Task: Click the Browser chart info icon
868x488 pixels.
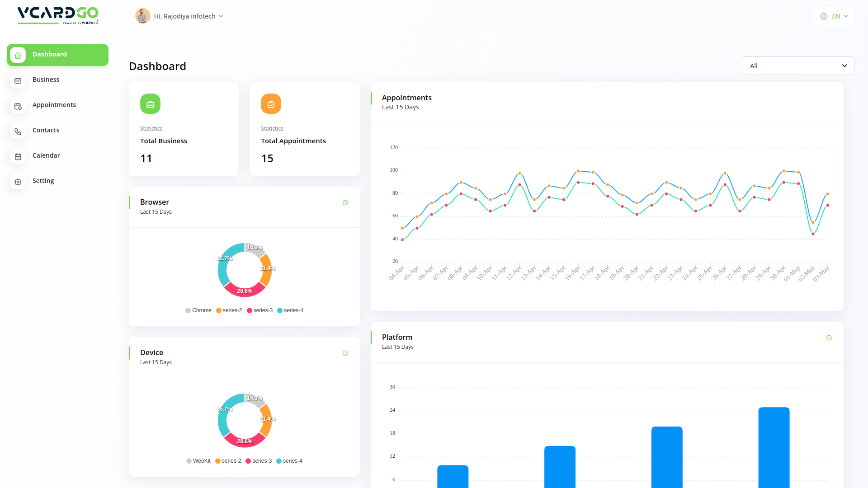Action: [345, 203]
